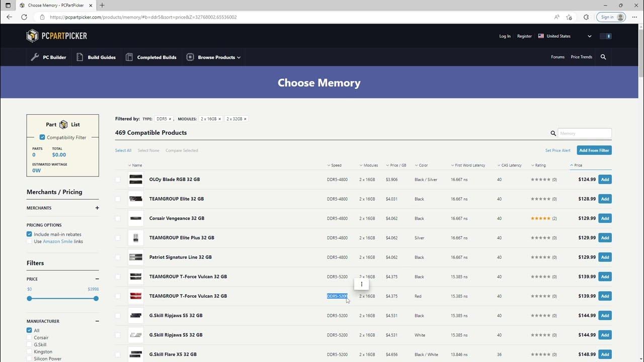Click the browser Sign in button

pos(611,17)
